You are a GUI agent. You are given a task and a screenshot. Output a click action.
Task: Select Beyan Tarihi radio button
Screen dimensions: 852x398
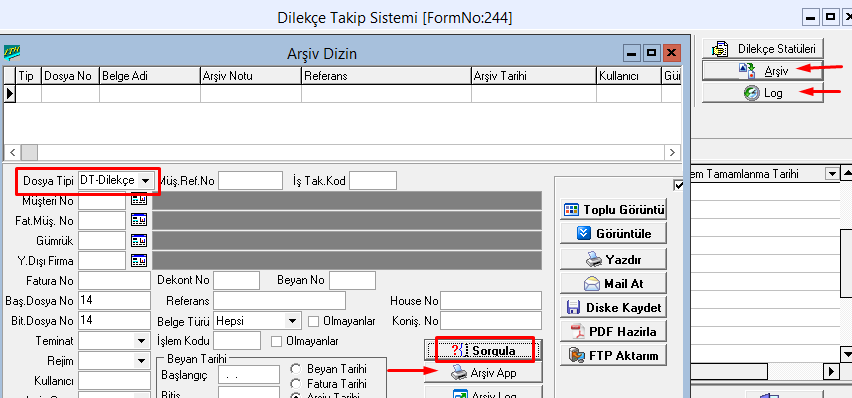coord(296,369)
